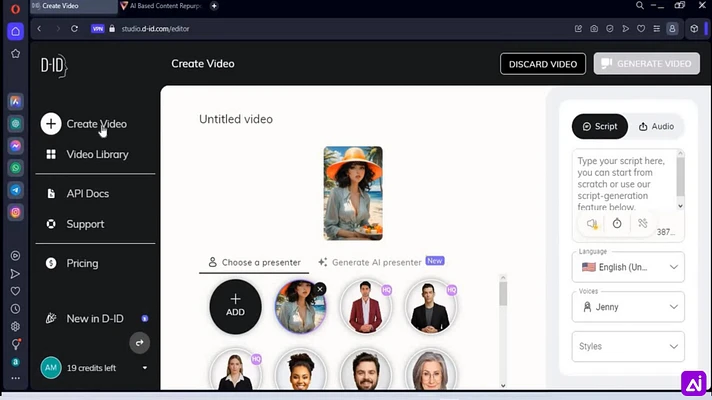Click the script listen speaker icon

[x=592, y=223]
